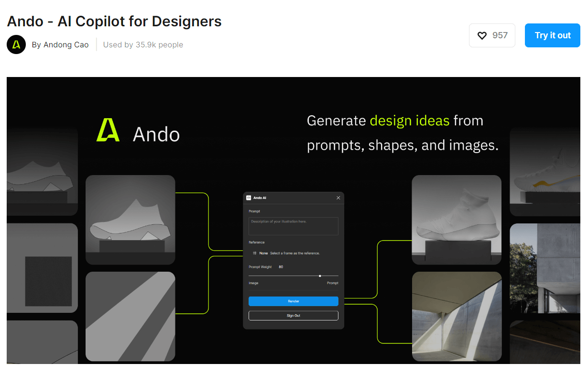This screenshot has height=375, width=588.
Task: Open the rendered white sneaker thumbnail
Action: tap(456, 220)
